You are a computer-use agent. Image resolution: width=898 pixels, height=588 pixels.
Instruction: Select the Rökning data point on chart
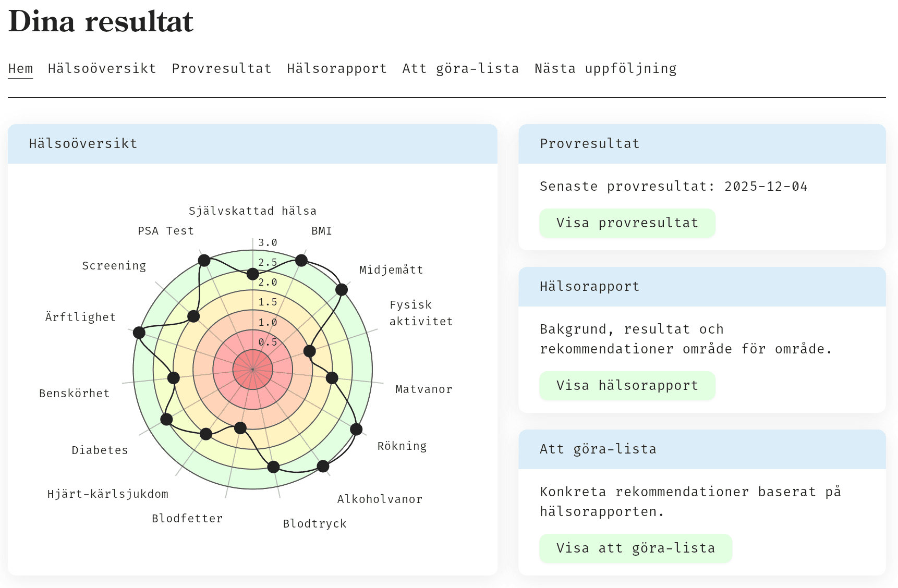tap(356, 429)
